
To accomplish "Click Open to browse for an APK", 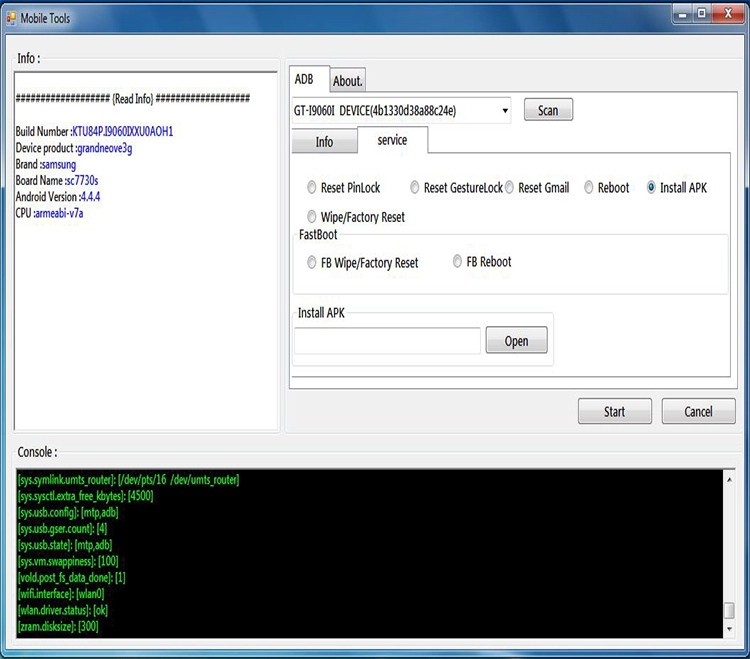I will click(517, 341).
